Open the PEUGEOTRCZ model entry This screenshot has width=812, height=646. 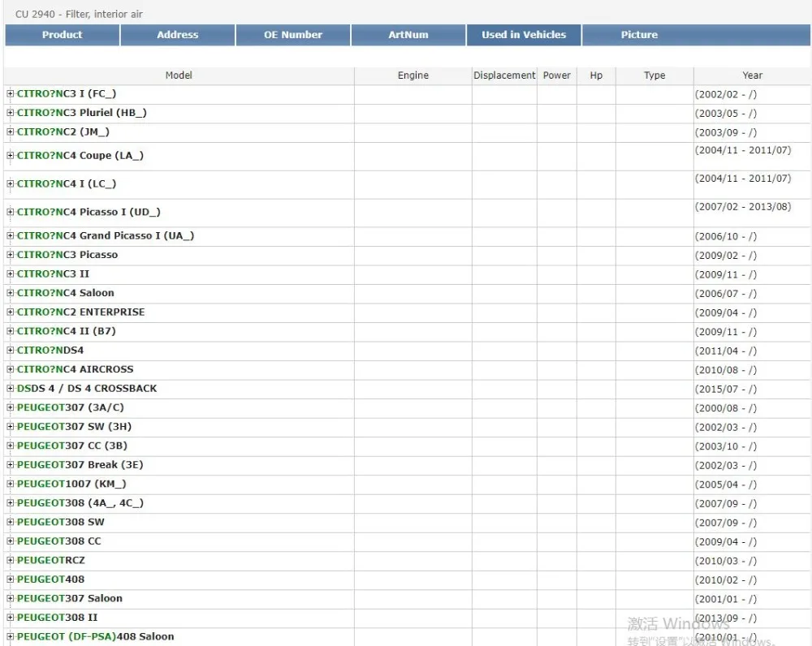[50, 561]
